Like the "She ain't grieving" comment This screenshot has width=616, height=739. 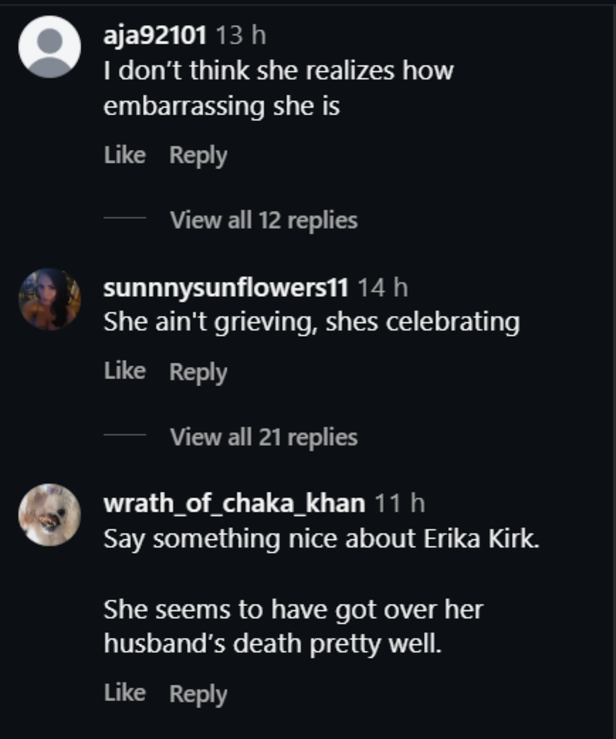(125, 371)
